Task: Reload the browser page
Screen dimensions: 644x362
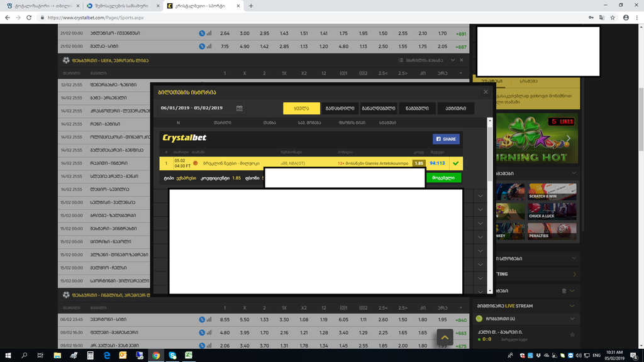Action: pos(29,18)
